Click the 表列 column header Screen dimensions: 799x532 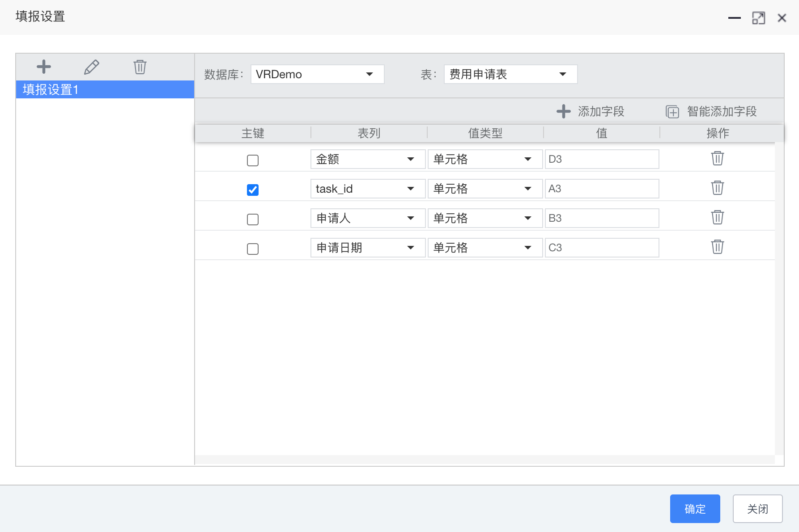tap(369, 133)
